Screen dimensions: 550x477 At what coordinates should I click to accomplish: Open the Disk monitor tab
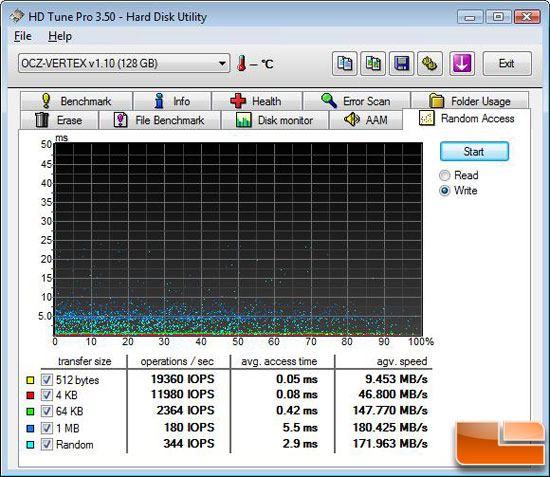275,120
